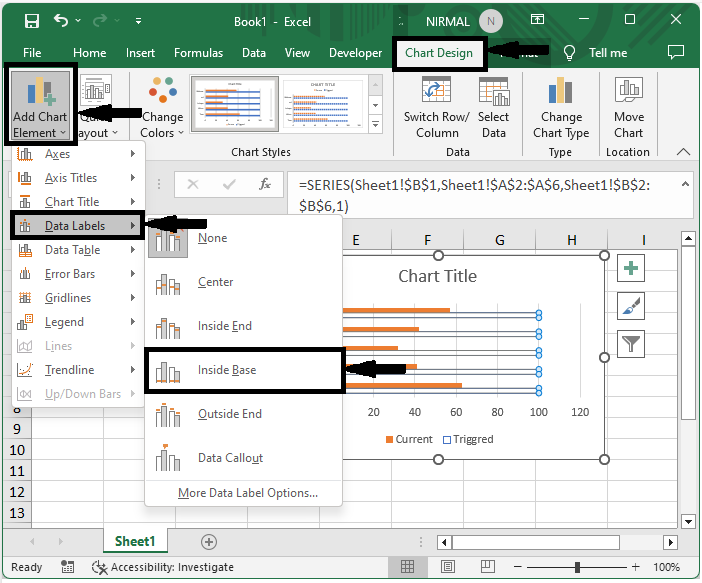Open the Axis Titles submenu
702x583 pixels.
coord(77,178)
